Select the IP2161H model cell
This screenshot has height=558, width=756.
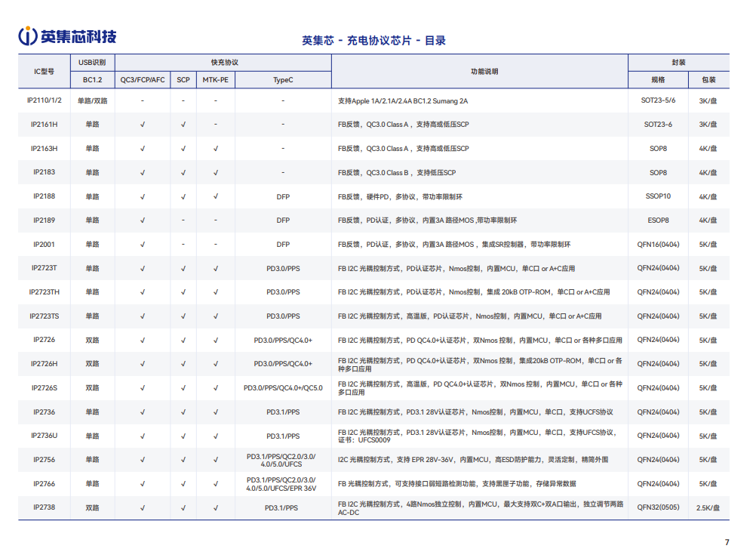(44, 125)
